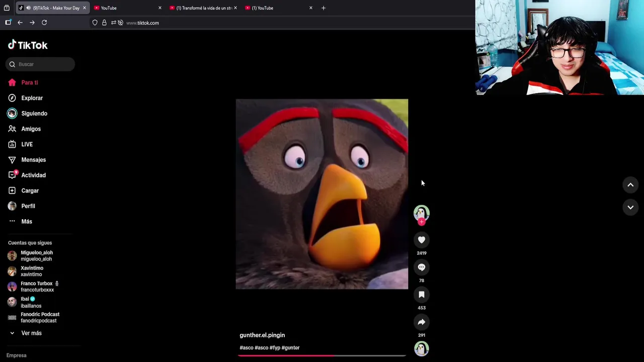Mute the TikTok tab audio icon
The height and width of the screenshot is (362, 644).
(28, 8)
